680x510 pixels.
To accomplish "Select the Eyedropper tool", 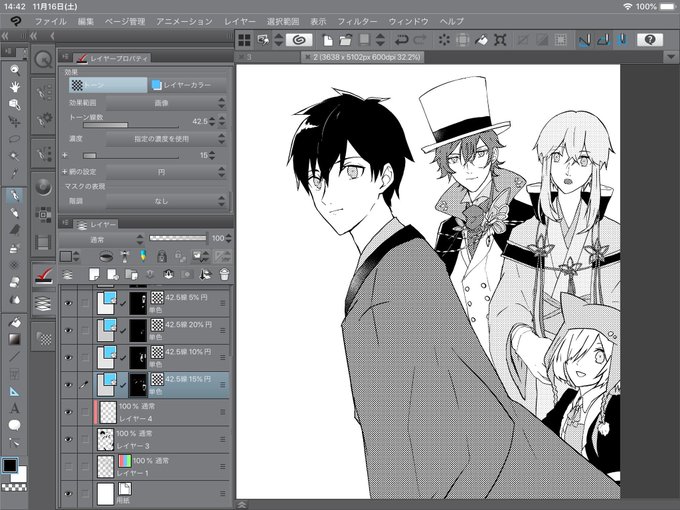I will [14, 173].
